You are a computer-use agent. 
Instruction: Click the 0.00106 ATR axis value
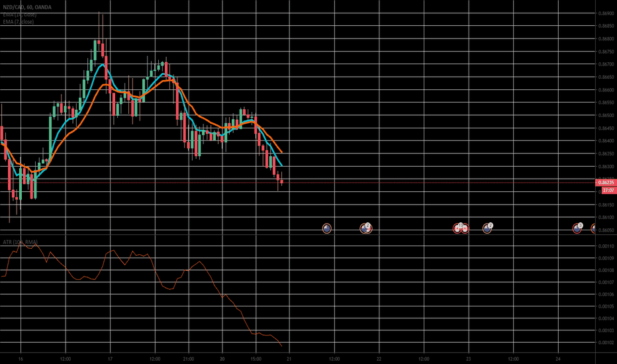pos(606,295)
